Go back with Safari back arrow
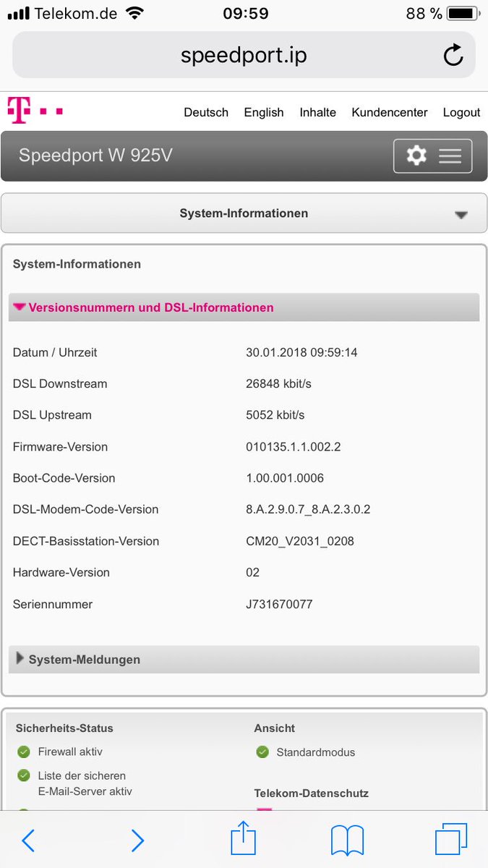Image resolution: width=488 pixels, height=868 pixels. [28, 840]
